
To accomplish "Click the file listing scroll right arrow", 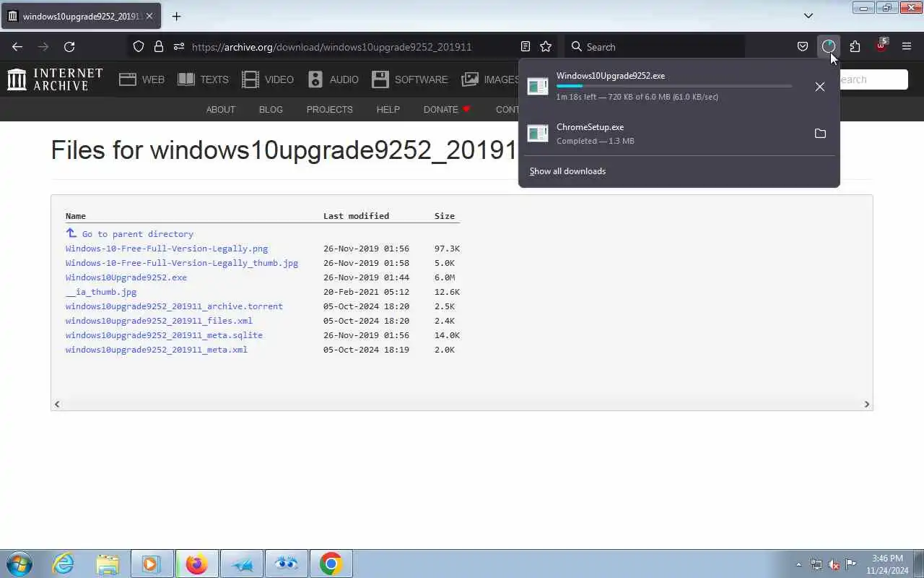I will coord(867,404).
